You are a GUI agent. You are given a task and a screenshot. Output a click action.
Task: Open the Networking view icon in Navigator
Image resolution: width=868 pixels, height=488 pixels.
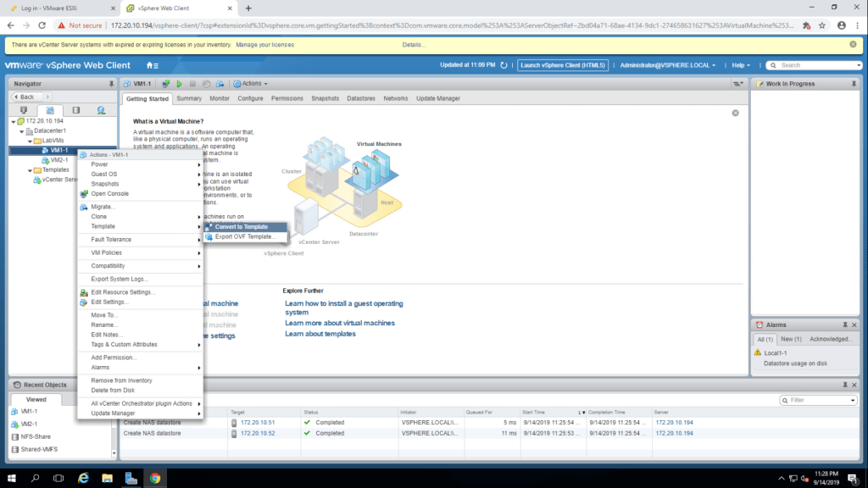pos(101,110)
